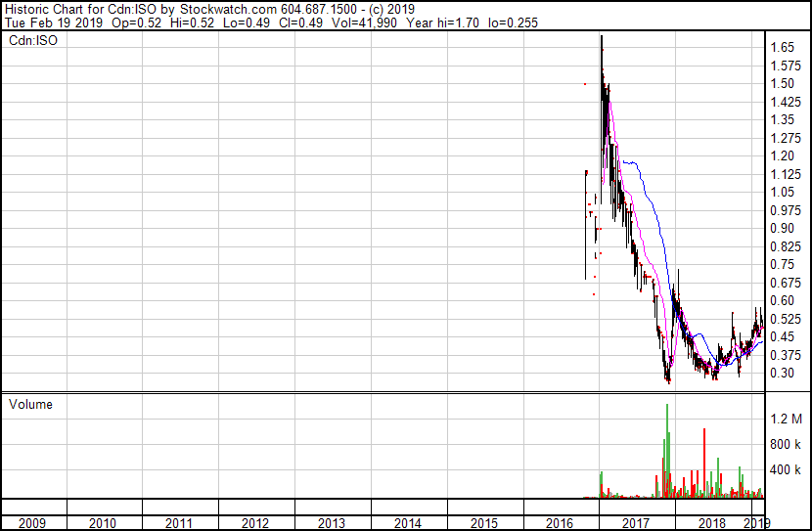Select the 2015 year marker on timeline

click(484, 523)
